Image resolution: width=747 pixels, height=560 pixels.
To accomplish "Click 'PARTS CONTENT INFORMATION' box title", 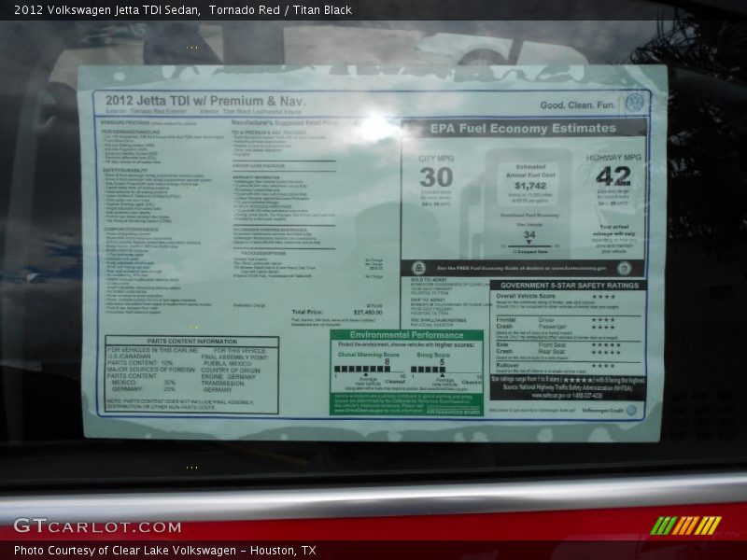I will coord(191,341).
